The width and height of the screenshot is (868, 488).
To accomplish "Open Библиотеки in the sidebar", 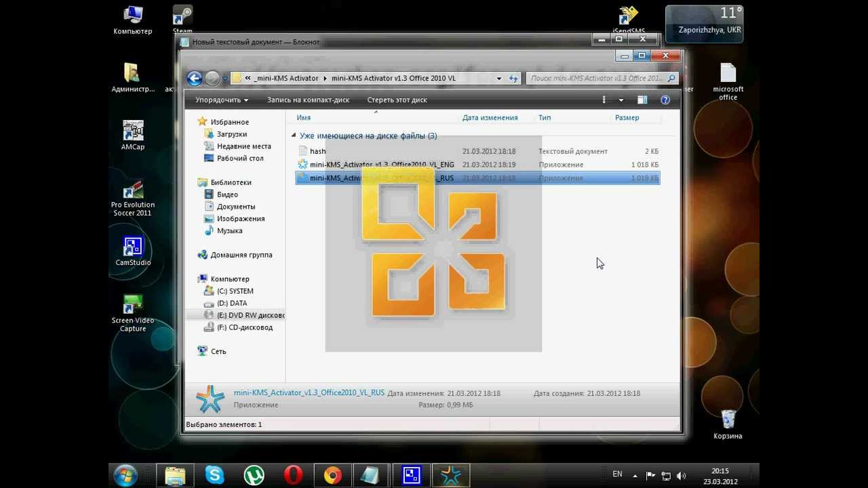I will (x=231, y=182).
